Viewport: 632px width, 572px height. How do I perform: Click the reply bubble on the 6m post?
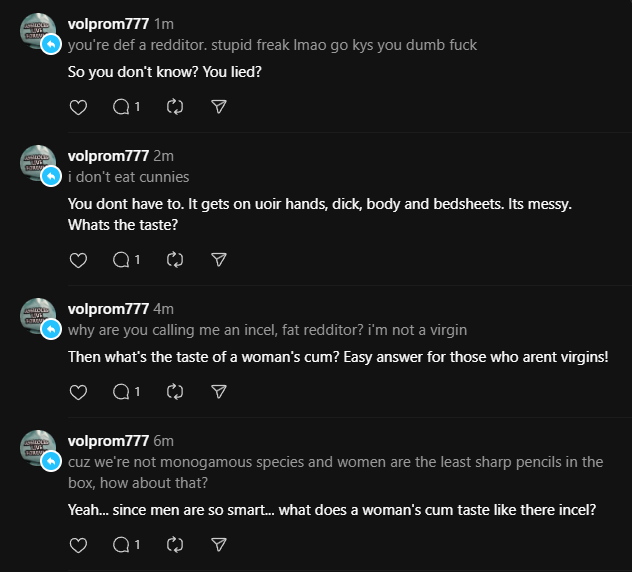click(x=122, y=545)
